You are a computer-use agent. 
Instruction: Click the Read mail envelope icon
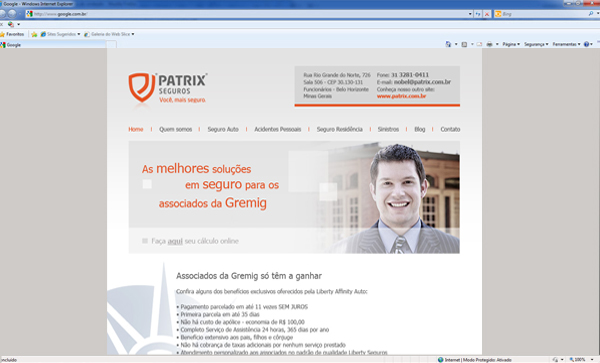click(x=479, y=44)
